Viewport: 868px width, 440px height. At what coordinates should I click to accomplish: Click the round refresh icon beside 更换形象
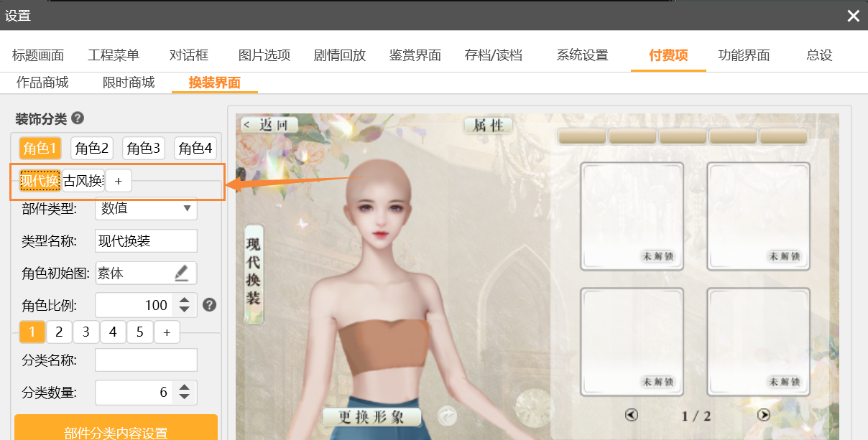click(447, 416)
